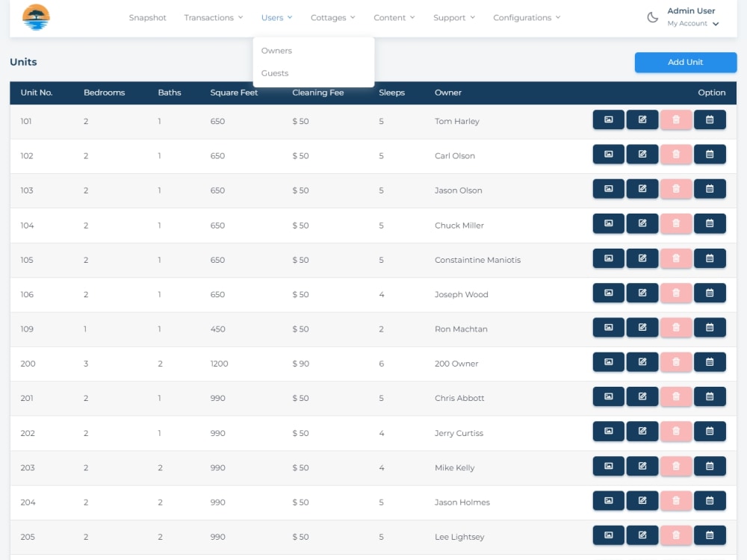Delete Constaintine Maniotis unit 105
This screenshot has width=747, height=560.
(676, 258)
